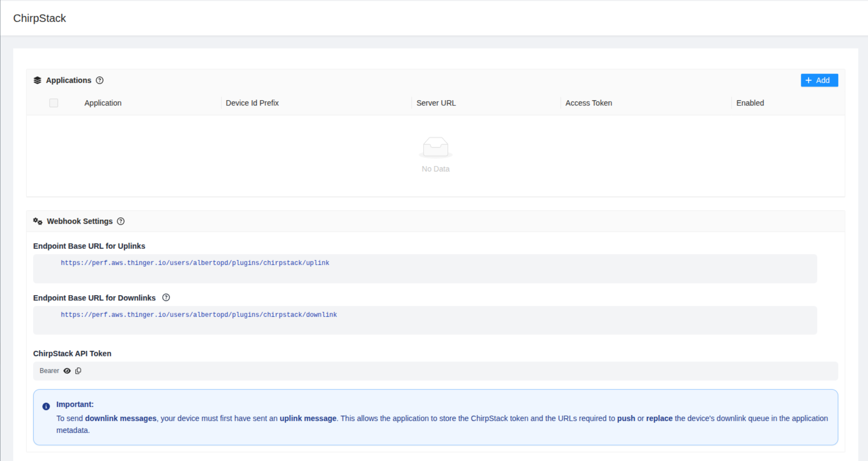This screenshot has width=868, height=461.
Task: Click the uplink endpoint URL
Action: click(195, 263)
